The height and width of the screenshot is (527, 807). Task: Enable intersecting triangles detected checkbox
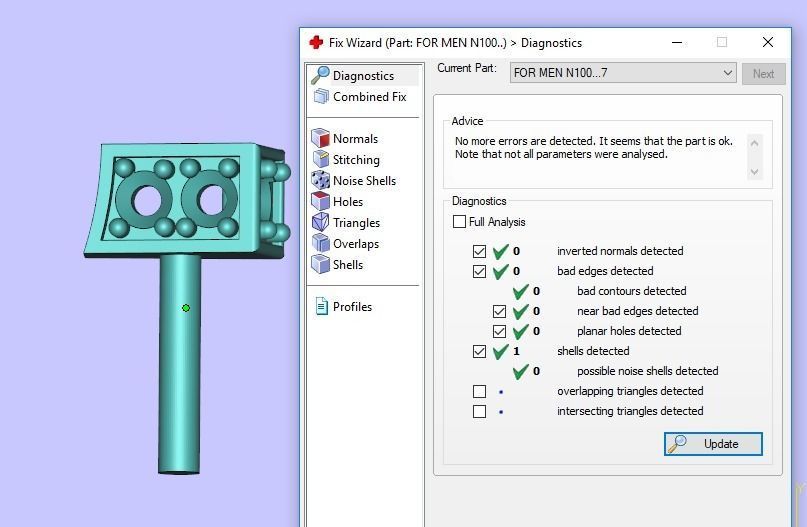479,411
